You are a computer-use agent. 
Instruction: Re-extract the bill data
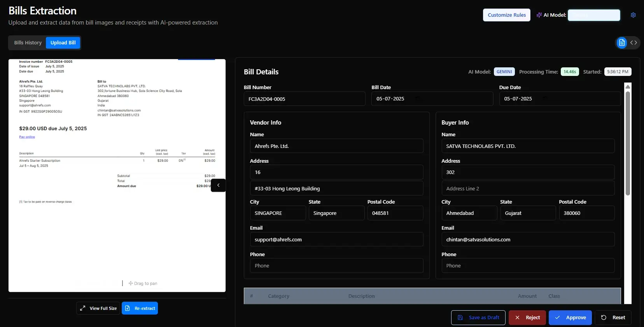[140, 308]
